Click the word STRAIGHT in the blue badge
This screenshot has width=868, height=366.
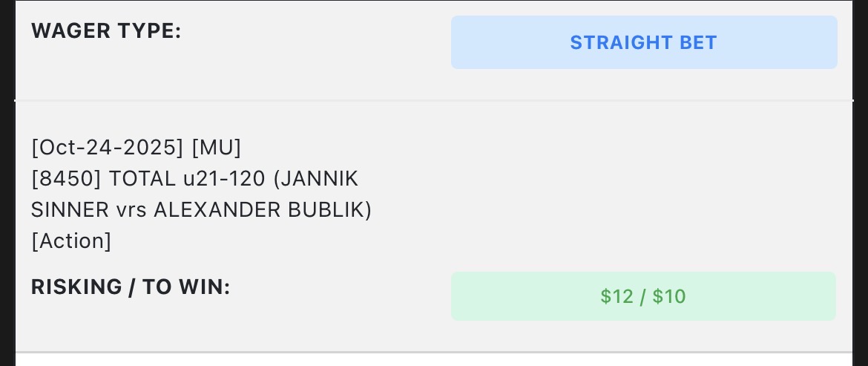(x=611, y=42)
